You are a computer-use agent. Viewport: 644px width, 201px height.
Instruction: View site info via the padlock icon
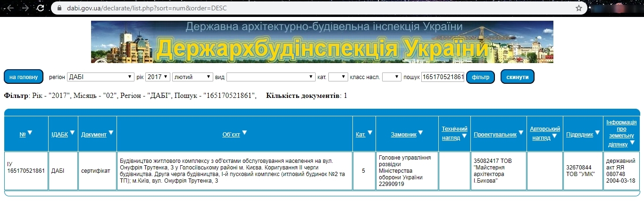click(59, 8)
